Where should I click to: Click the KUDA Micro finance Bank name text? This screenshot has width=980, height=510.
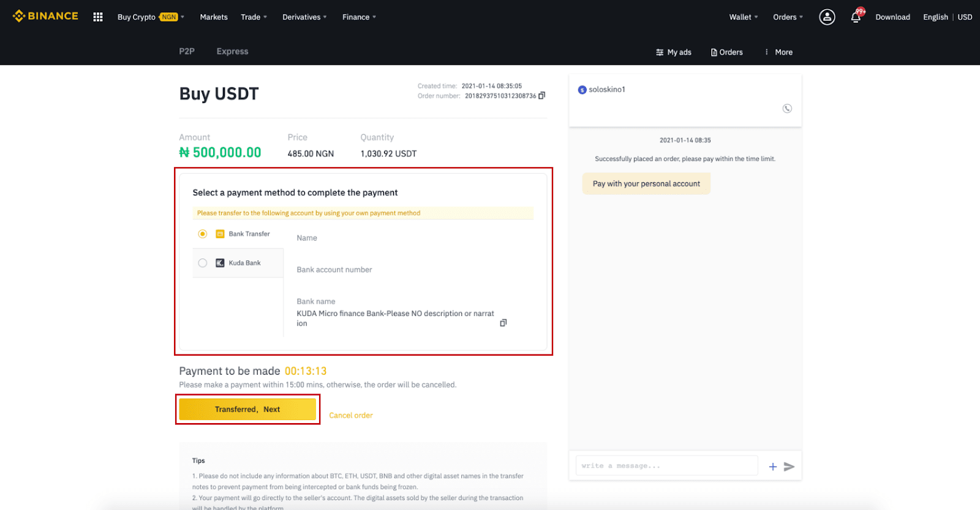coord(395,318)
